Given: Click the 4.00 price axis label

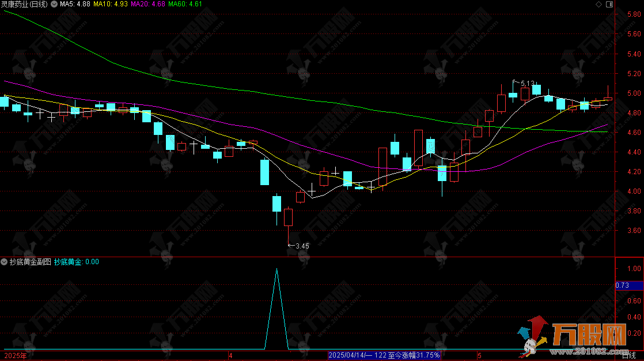Looking at the screenshot, I should 634,191.
